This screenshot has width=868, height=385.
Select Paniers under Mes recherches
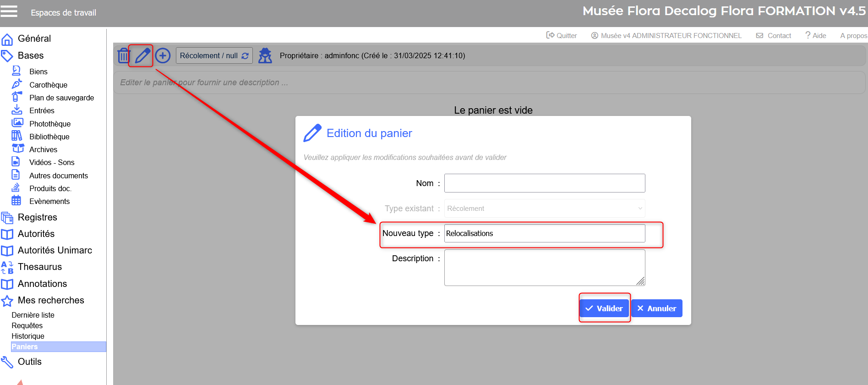25,346
